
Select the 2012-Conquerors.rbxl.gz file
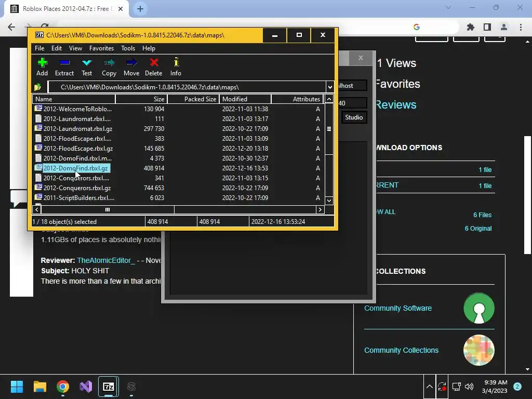pos(178,188)
